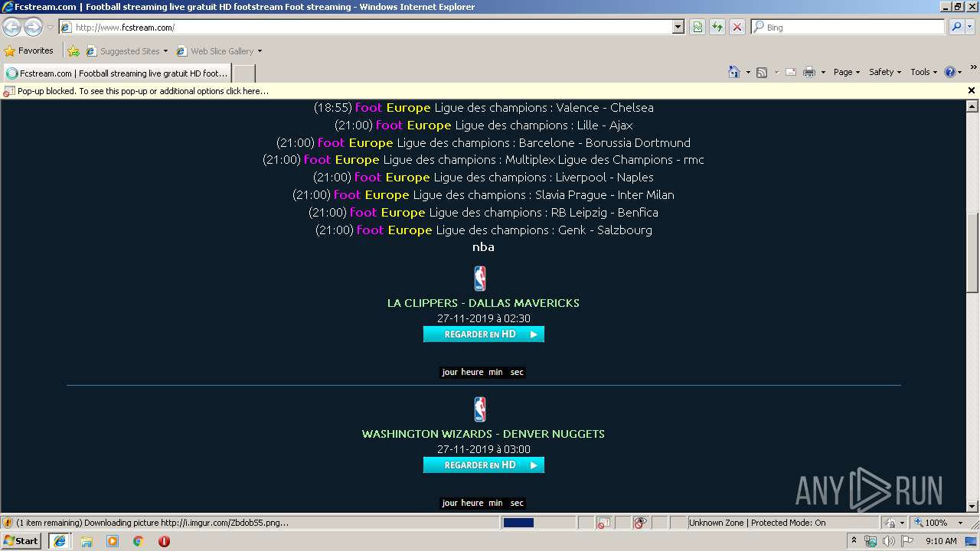Click the Slavia Prague - Inter Milan line

click(483, 195)
